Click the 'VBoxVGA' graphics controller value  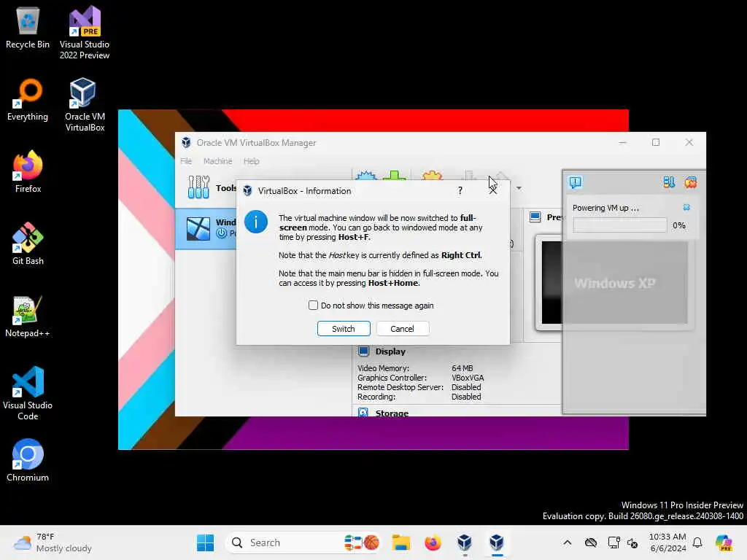[468, 378]
